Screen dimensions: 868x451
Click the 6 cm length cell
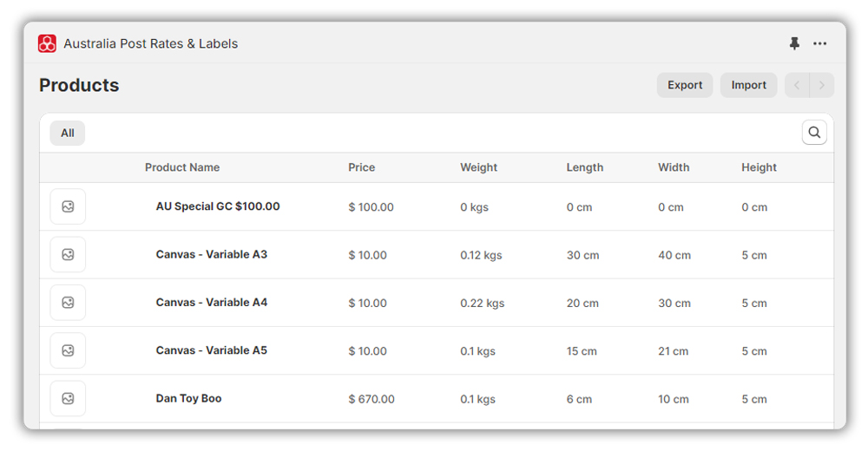[x=579, y=399]
